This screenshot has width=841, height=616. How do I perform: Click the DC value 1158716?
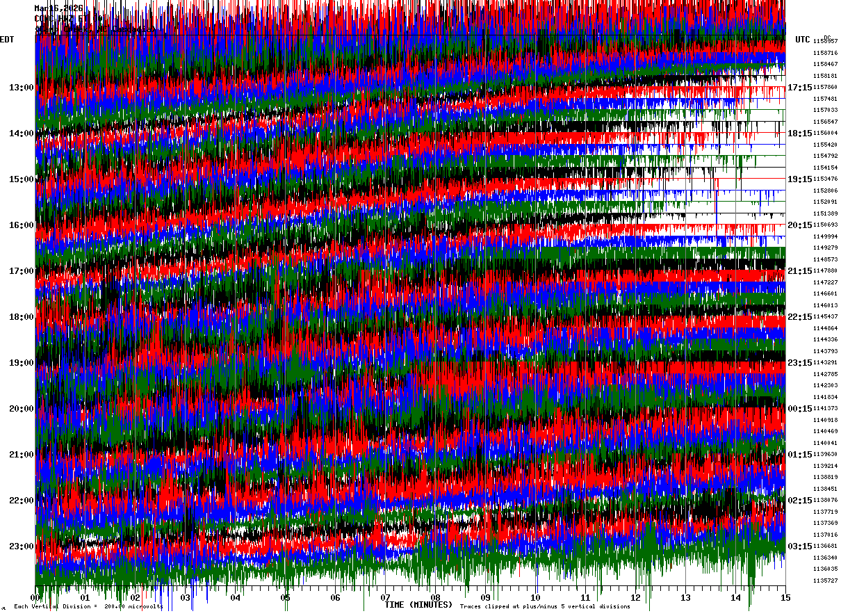(825, 53)
